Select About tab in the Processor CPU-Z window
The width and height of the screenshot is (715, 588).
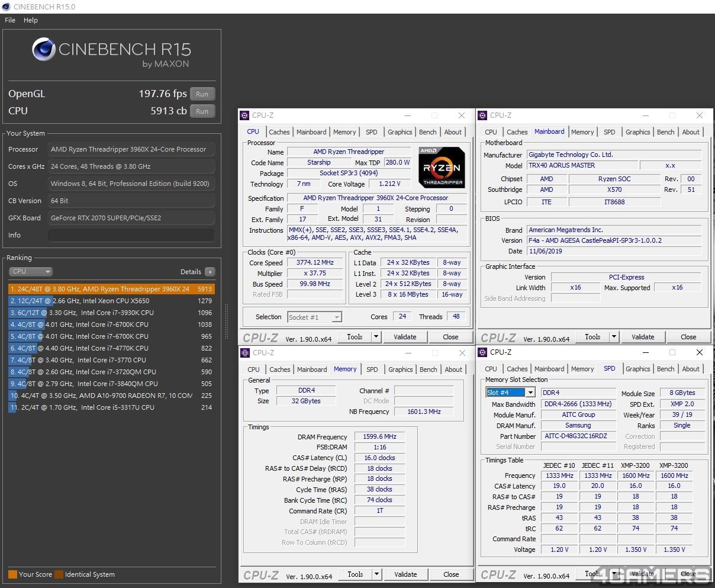tap(453, 132)
